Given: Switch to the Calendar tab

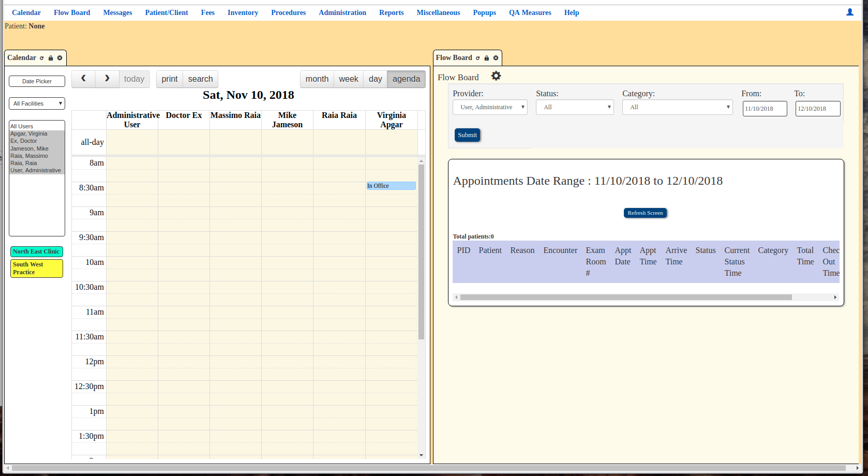Looking at the screenshot, I should click(22, 58).
